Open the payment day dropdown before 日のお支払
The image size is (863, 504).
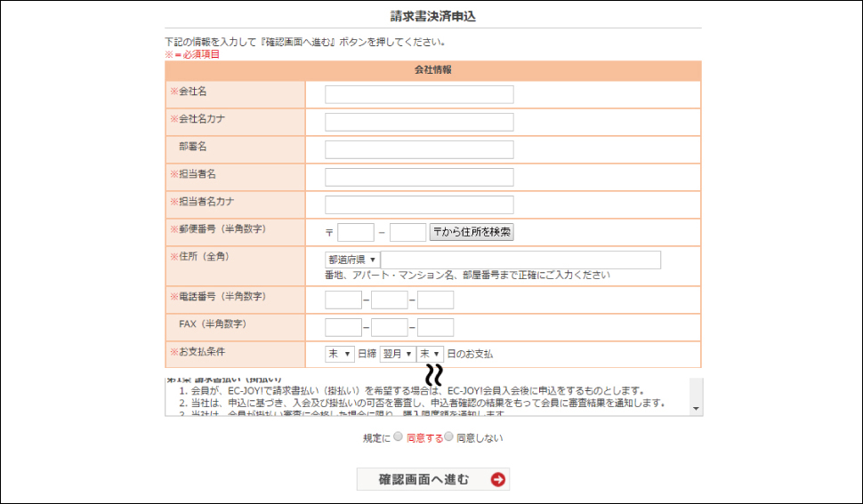[x=430, y=354]
